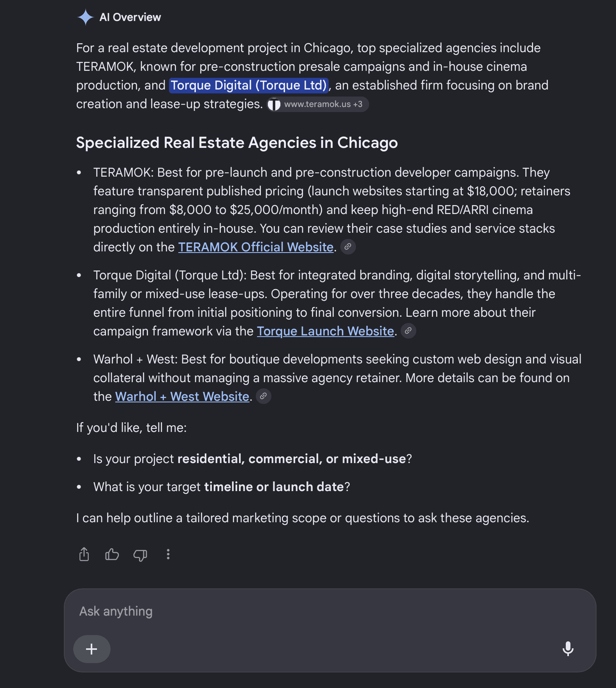
Task: Click the timeline or launch date question
Action: (222, 487)
